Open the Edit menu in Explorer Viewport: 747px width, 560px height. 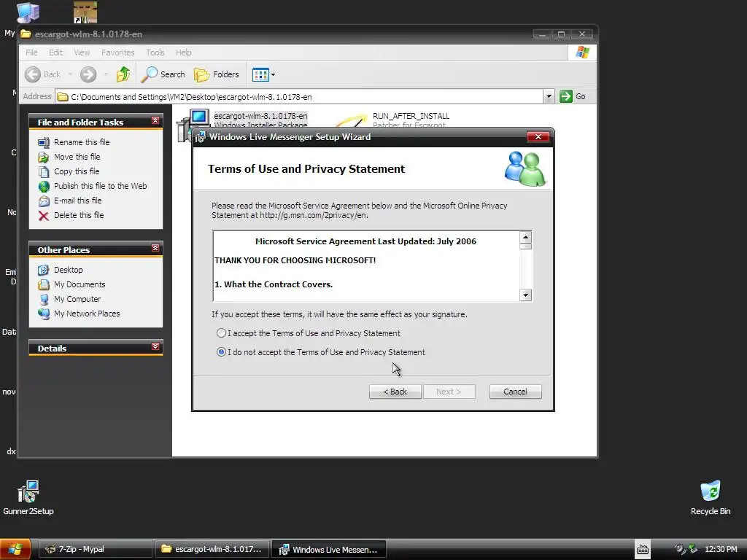click(55, 52)
